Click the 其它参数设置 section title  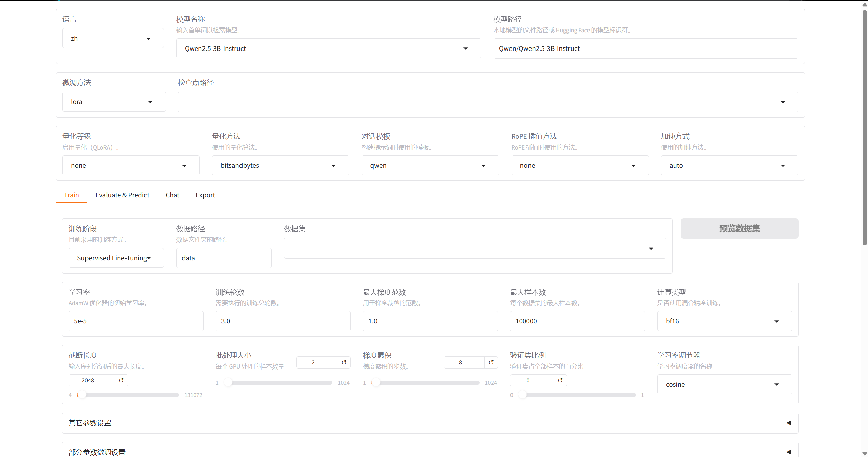pyautogui.click(x=90, y=423)
